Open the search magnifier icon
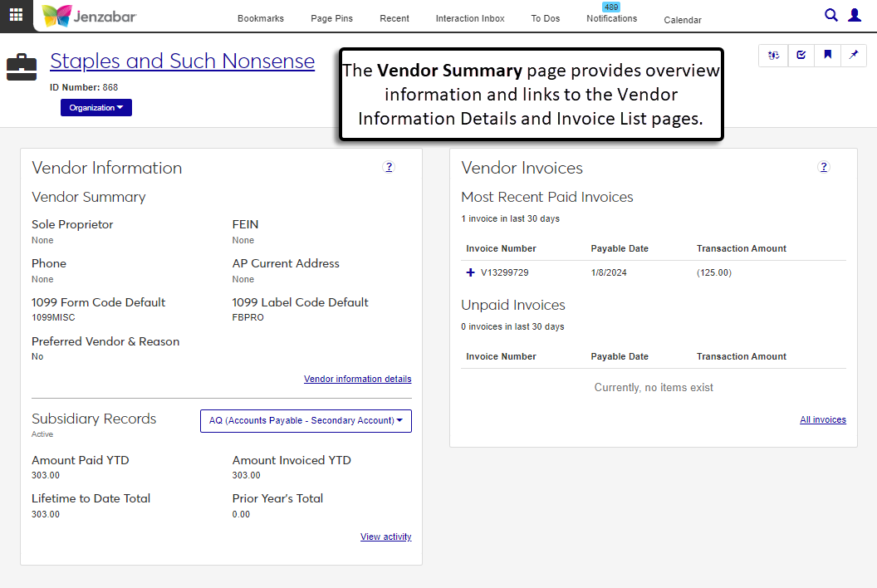 [830, 15]
